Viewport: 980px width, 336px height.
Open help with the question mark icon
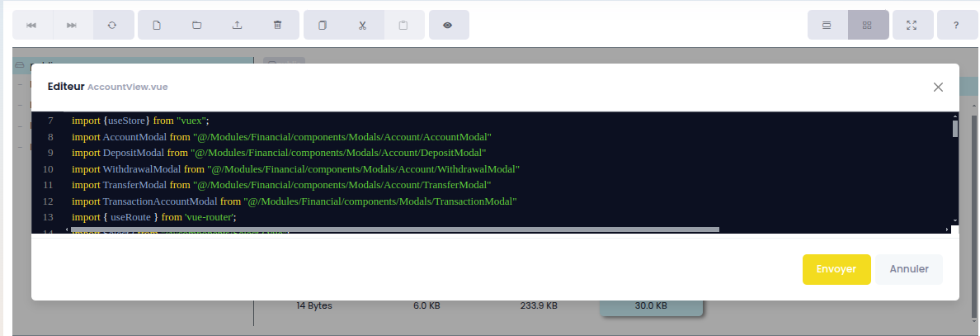coord(957,25)
